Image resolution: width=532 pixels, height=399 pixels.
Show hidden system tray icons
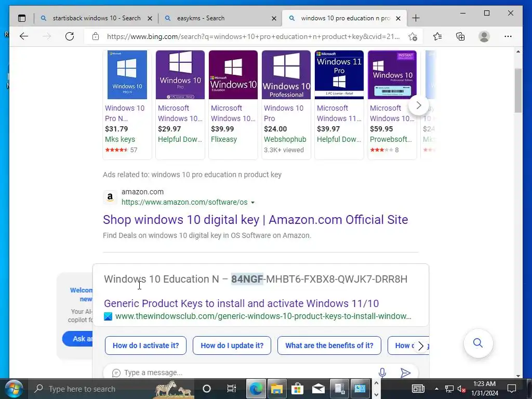436,389
